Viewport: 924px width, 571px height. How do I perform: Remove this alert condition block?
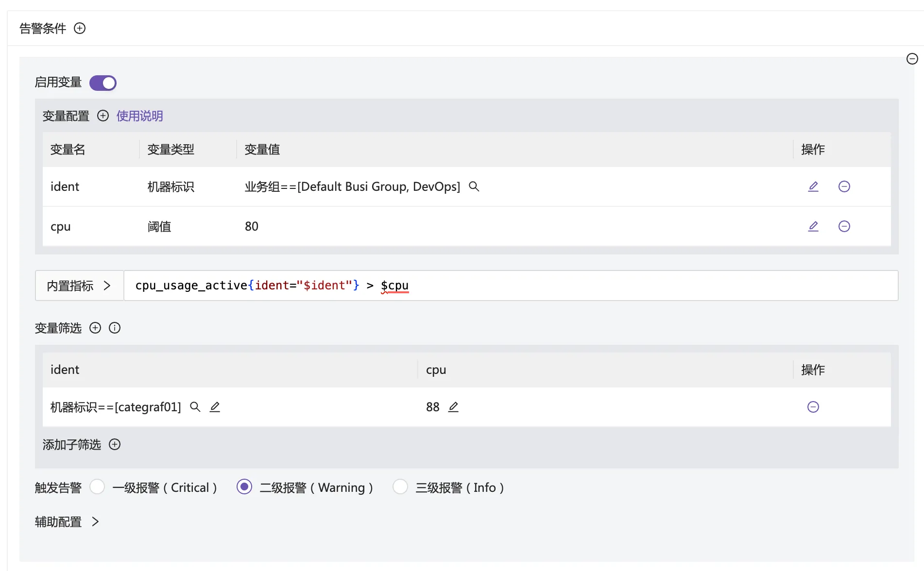pos(912,59)
